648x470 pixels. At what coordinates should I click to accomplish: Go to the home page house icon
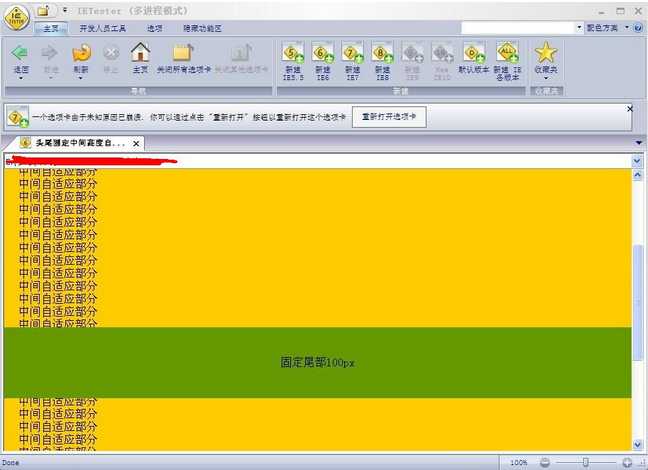(x=140, y=52)
